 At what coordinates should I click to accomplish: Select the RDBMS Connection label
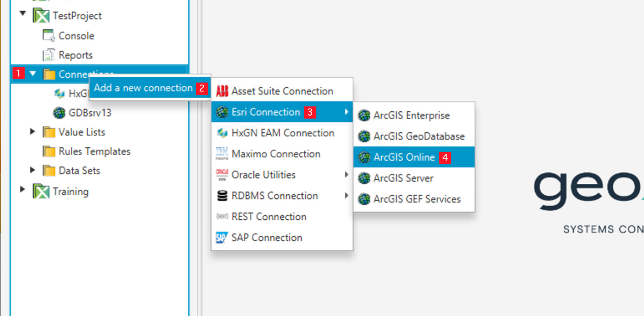click(275, 196)
